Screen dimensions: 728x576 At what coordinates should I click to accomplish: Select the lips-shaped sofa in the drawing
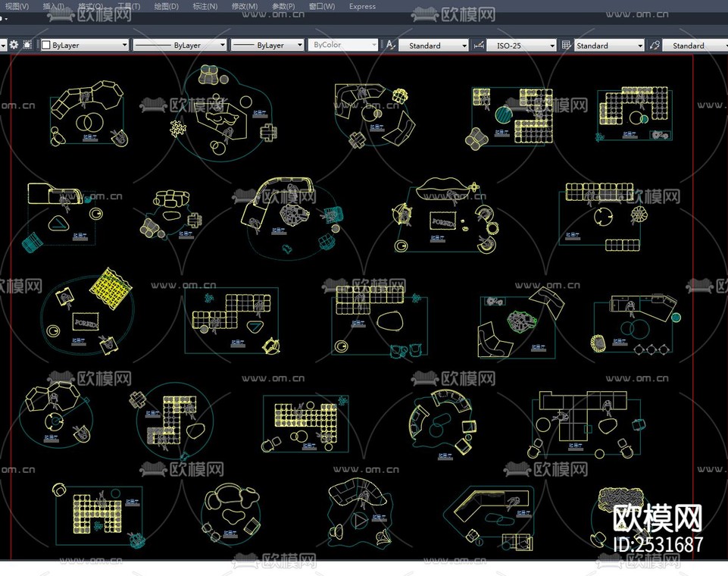point(443,188)
